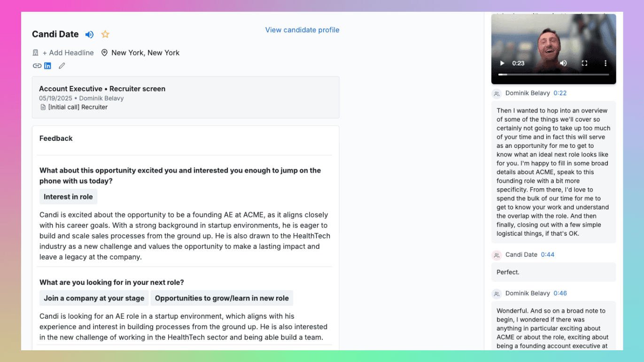Screen dimensions: 644x362
Task: Click the chain link icon under headline
Action: [37, 66]
